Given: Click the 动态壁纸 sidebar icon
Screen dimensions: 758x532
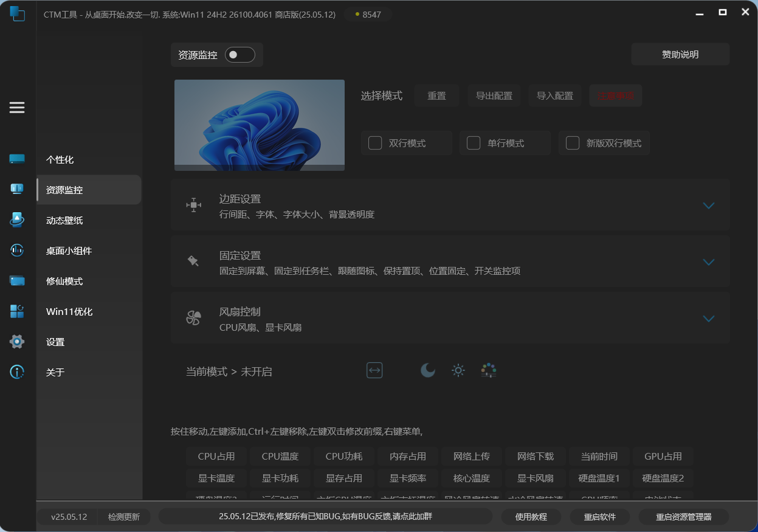Looking at the screenshot, I should click(17, 220).
